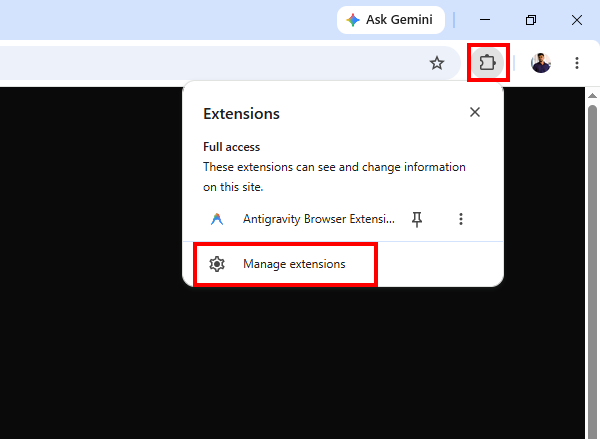Pin the Antigravity Browser Extension
This screenshot has height=439, width=600.
pyautogui.click(x=417, y=219)
